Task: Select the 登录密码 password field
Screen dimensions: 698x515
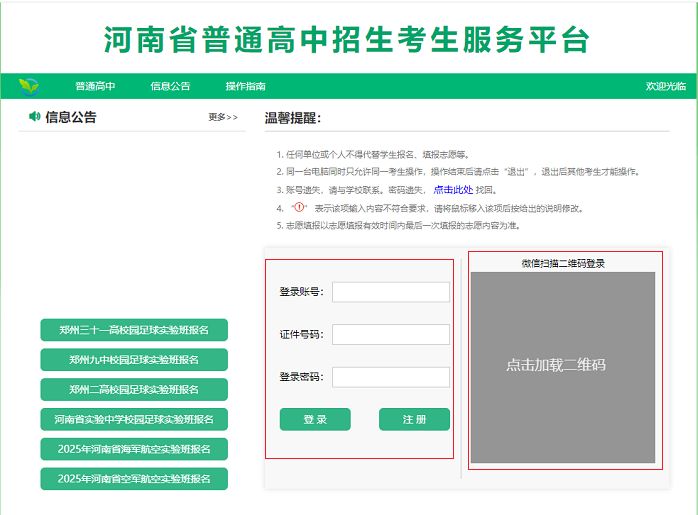Action: click(x=390, y=377)
